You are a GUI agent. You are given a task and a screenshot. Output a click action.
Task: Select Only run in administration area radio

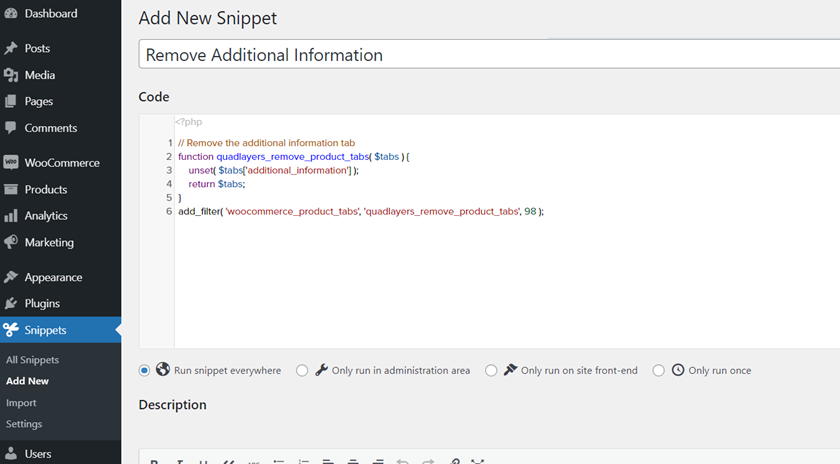click(x=302, y=370)
